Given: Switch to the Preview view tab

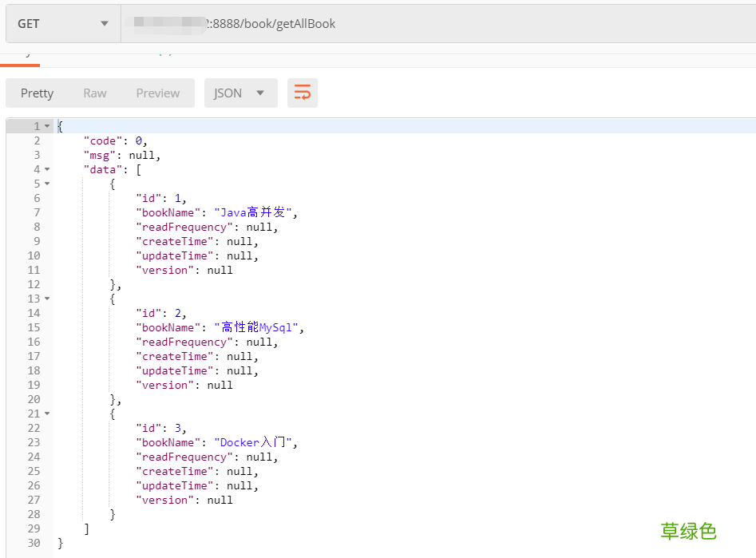Looking at the screenshot, I should pos(157,93).
